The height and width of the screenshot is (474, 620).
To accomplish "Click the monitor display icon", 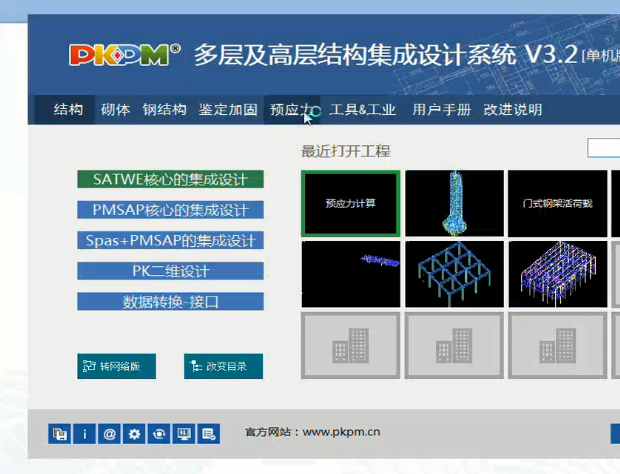I will [x=184, y=434].
